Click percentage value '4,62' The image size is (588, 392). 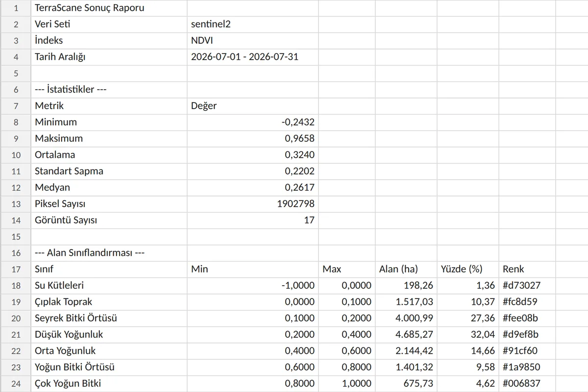point(468,384)
